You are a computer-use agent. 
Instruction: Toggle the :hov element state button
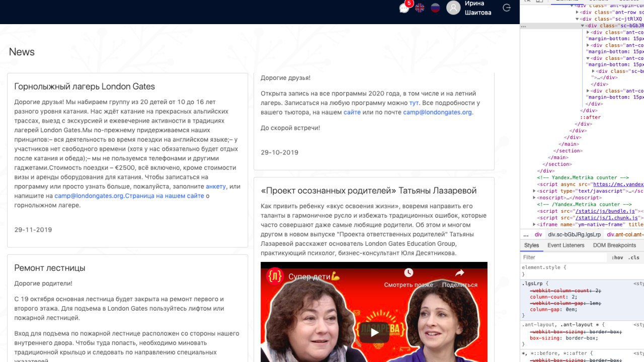tap(617, 257)
